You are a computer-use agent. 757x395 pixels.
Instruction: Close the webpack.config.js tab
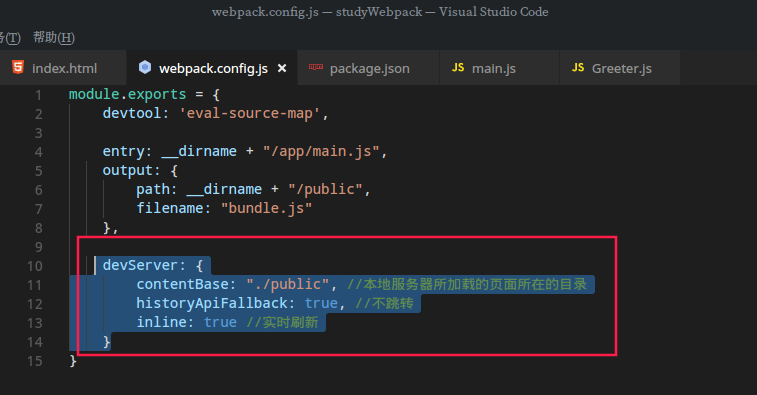pos(282,68)
